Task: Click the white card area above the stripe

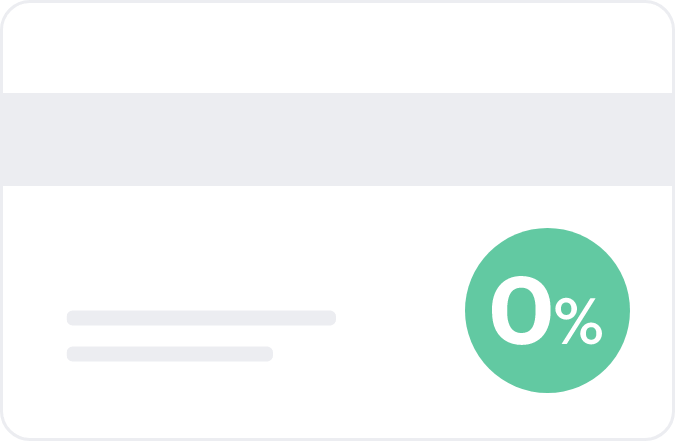Action: [338, 47]
